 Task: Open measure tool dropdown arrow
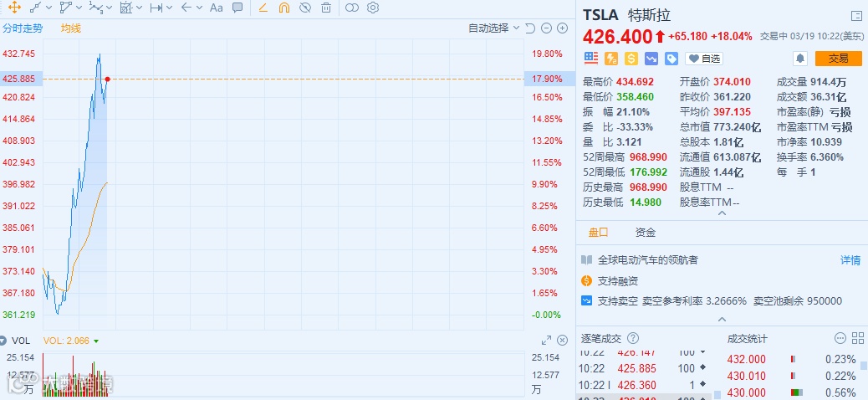point(139,8)
